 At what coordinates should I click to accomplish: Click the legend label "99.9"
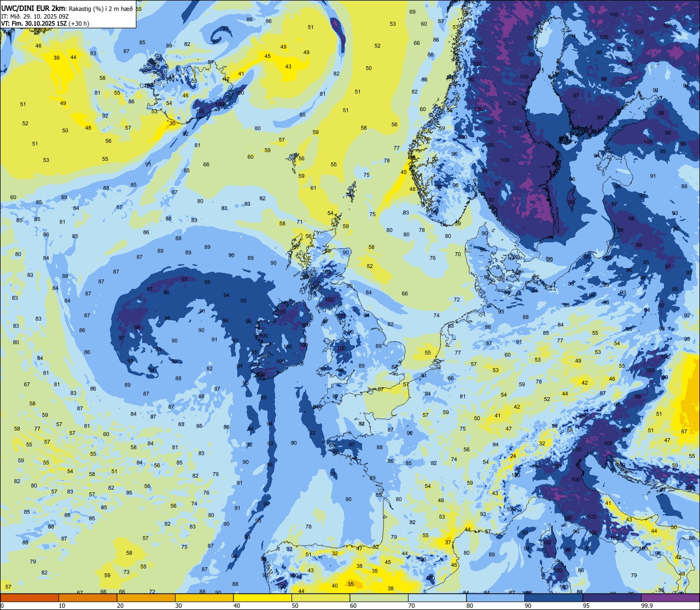click(x=647, y=606)
